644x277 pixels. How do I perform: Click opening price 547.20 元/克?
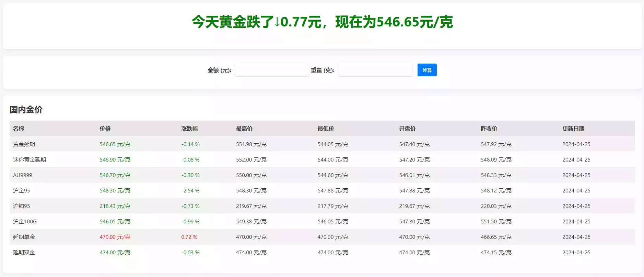414,159
